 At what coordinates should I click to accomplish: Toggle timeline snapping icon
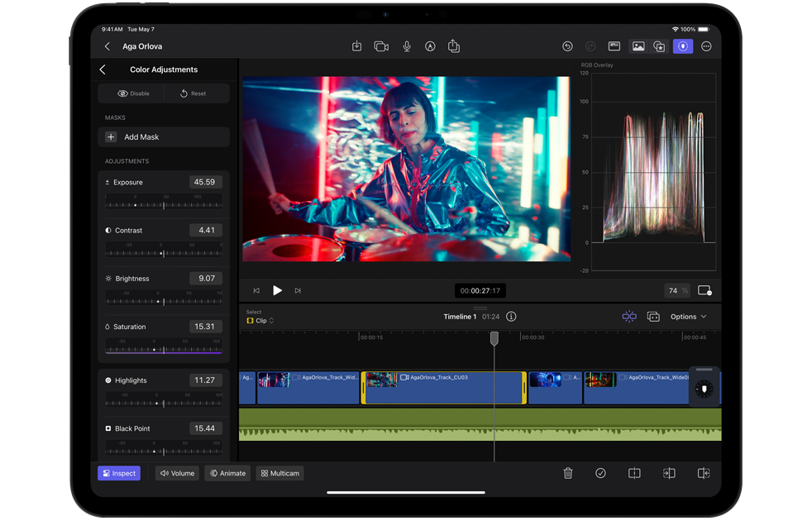pos(629,317)
